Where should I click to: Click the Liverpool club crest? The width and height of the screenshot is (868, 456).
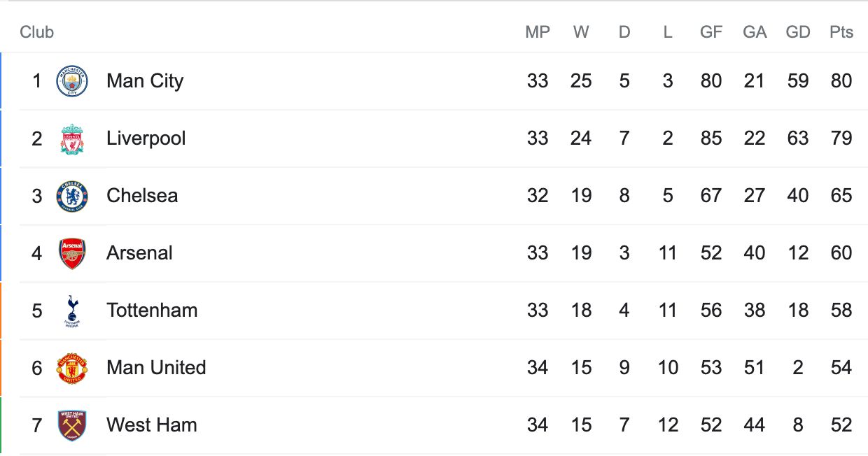click(x=72, y=138)
